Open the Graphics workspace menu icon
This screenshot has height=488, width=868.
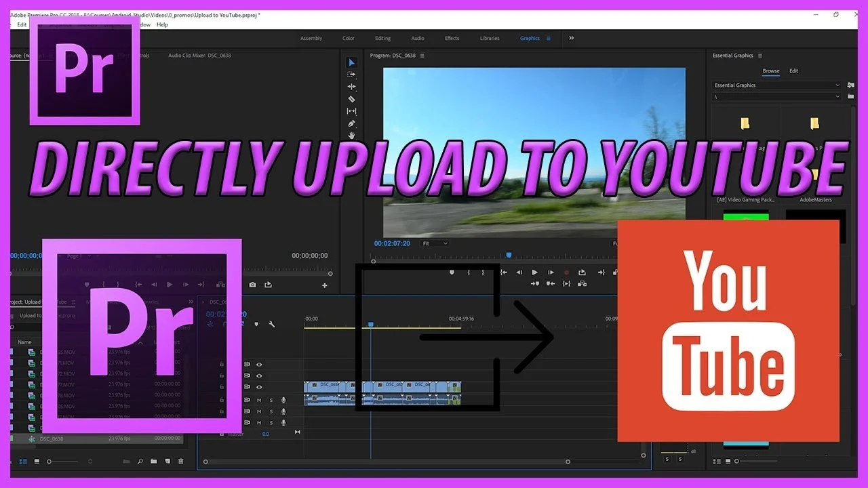tap(549, 39)
